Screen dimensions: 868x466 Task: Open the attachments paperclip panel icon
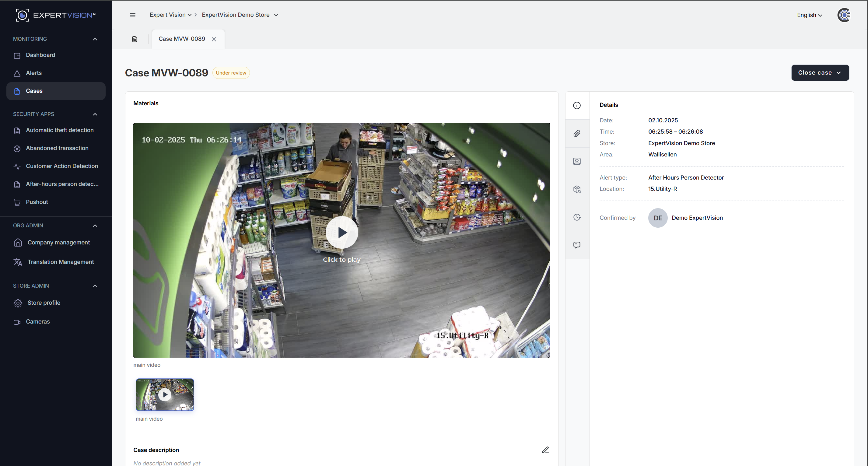click(577, 133)
